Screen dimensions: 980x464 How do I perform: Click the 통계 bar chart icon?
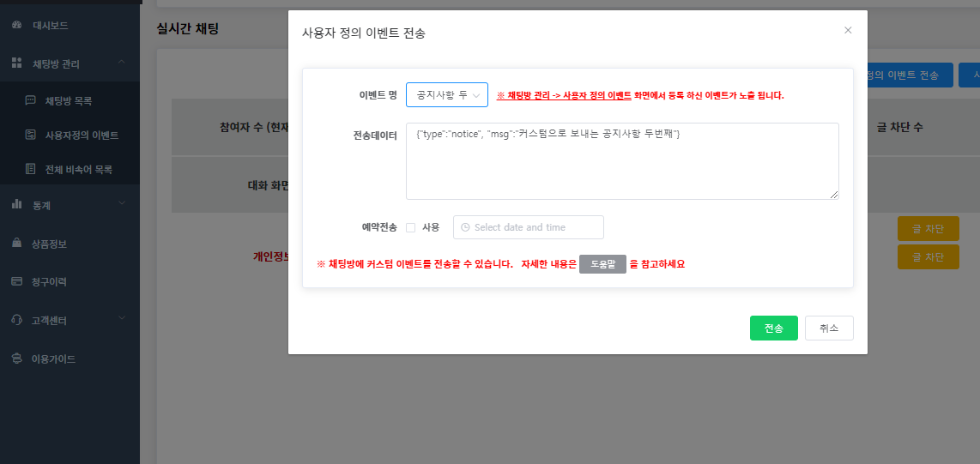pos(16,204)
